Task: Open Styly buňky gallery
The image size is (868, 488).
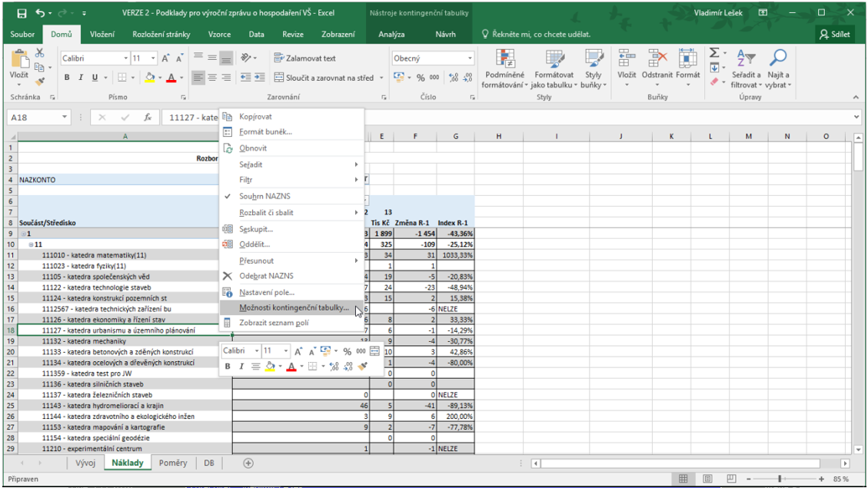Action: click(594, 68)
